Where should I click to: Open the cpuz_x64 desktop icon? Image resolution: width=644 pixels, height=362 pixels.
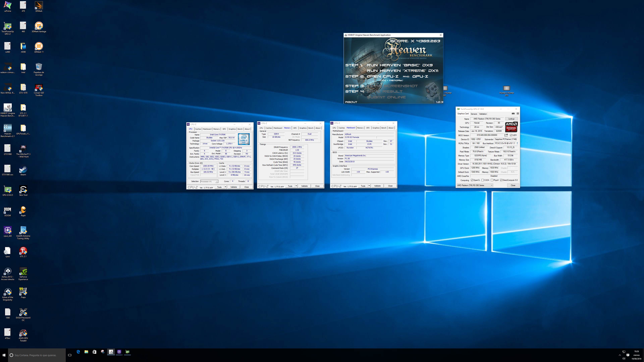coord(8,232)
